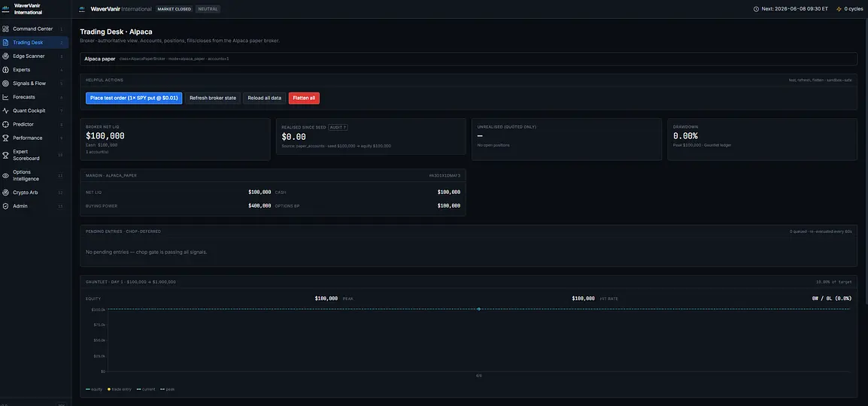Click the Realised since seed $0.00 value
The height and width of the screenshot is (406, 868).
[x=293, y=137]
